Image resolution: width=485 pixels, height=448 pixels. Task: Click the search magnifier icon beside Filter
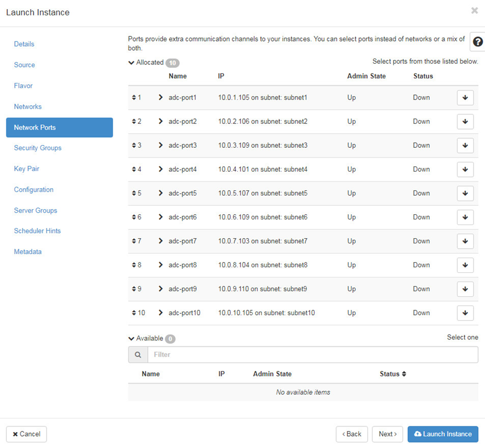[x=138, y=355]
